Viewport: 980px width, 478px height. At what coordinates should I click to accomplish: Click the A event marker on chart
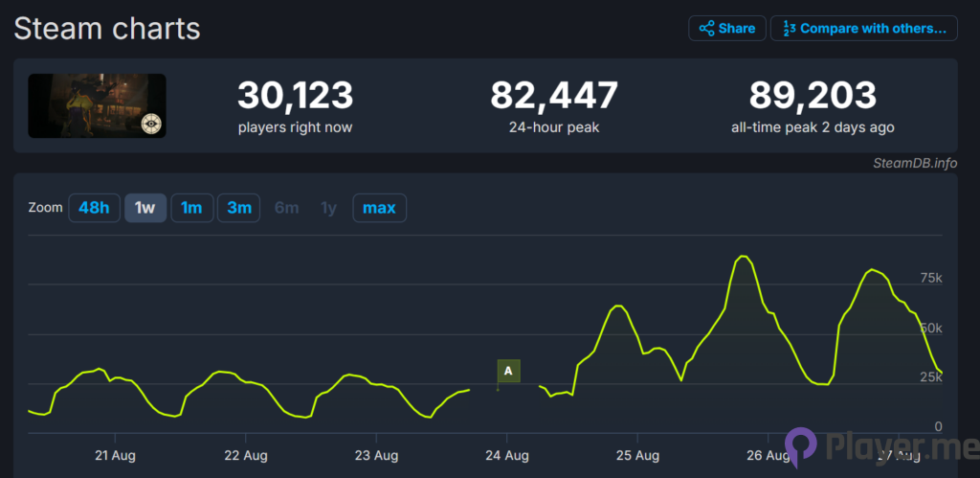point(509,371)
